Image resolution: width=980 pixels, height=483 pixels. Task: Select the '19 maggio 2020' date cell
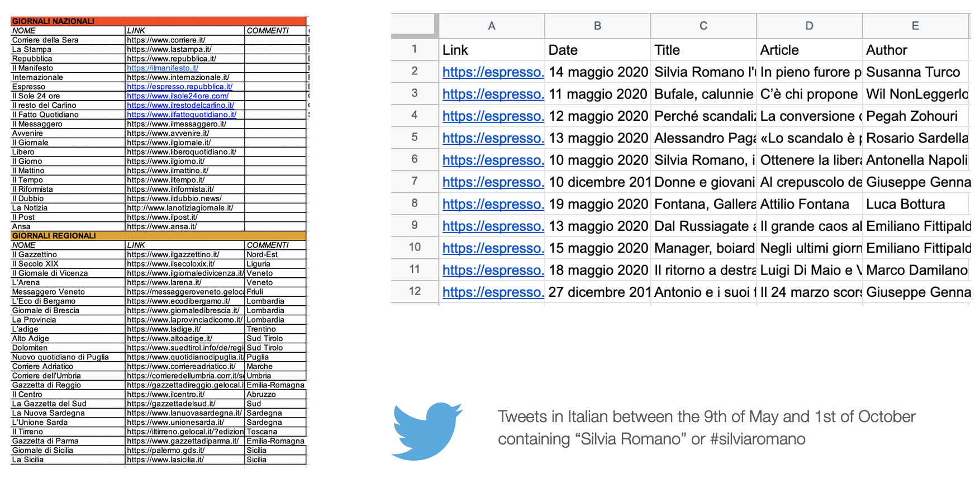click(x=598, y=204)
